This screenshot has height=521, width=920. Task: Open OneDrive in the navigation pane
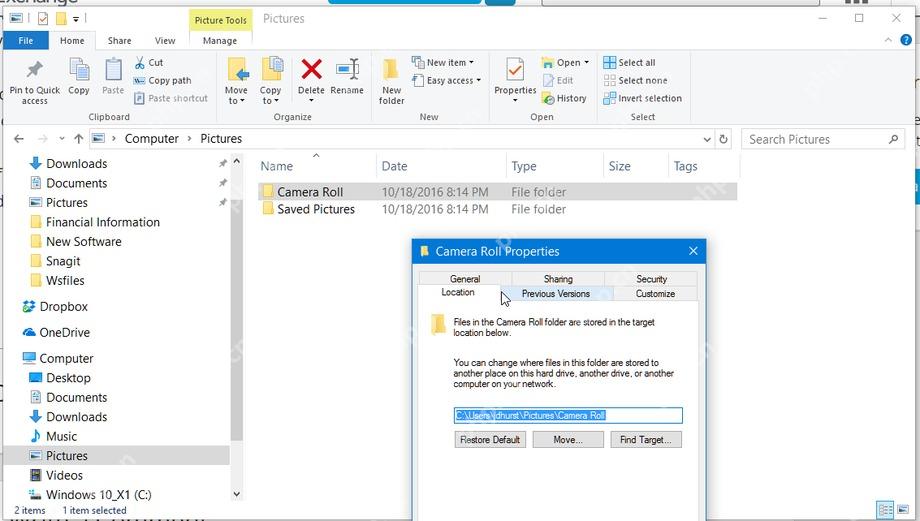[65, 333]
